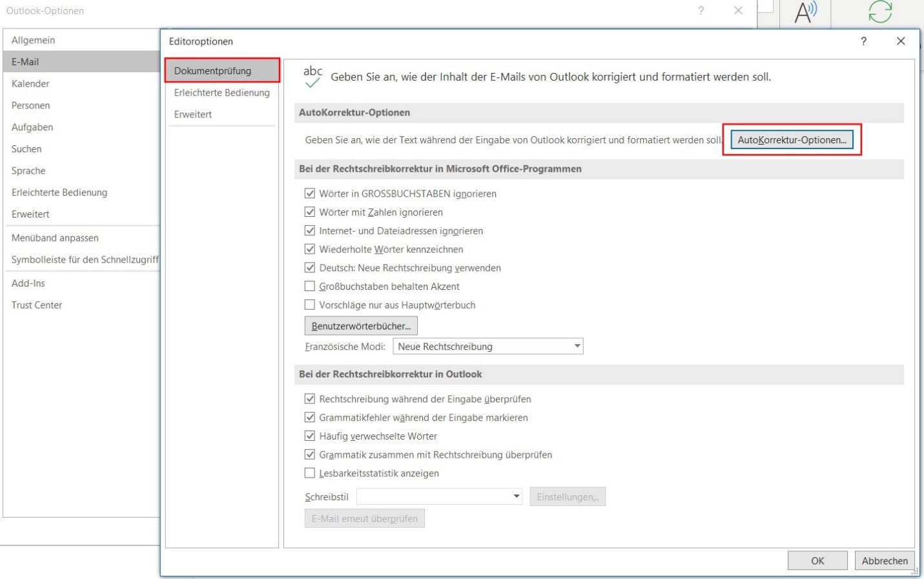This screenshot has width=924, height=579.
Task: Open Erleichterte Bedienung in Outlook-Optionen
Action: click(x=81, y=192)
